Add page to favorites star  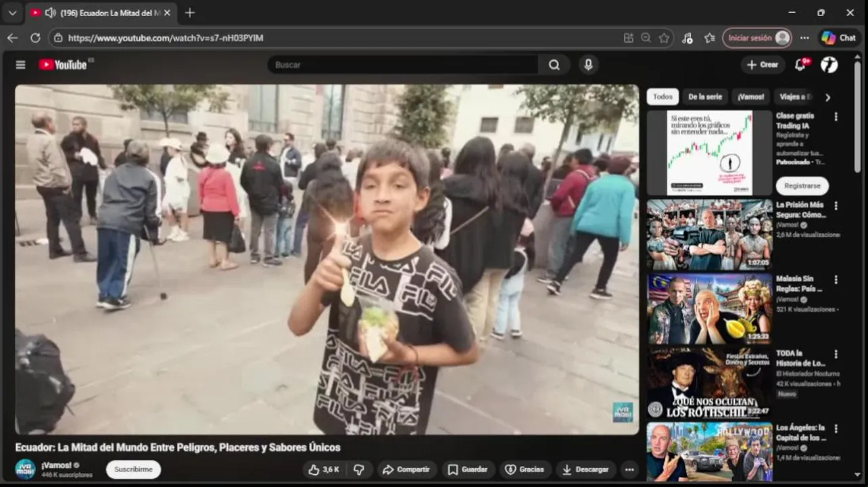pos(664,38)
